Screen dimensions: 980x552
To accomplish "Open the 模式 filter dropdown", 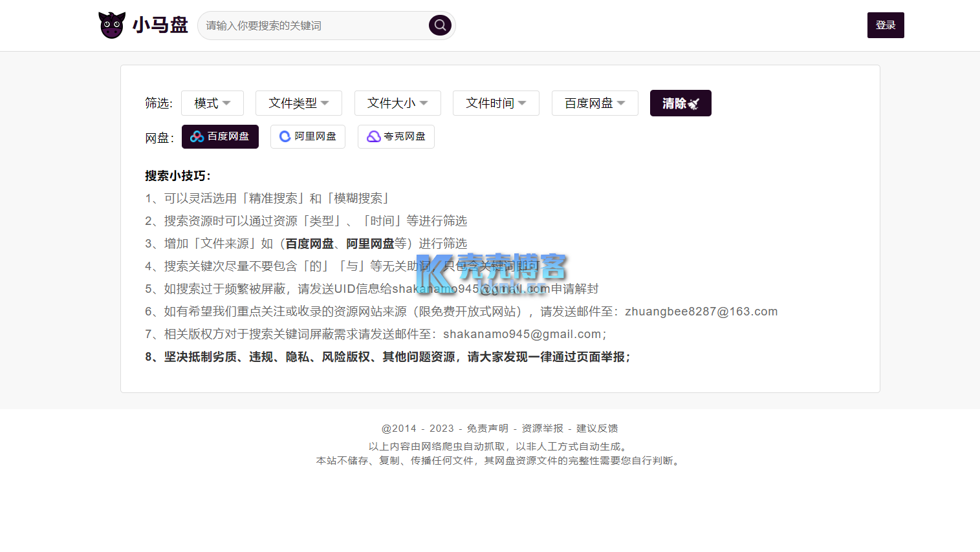I will [212, 103].
